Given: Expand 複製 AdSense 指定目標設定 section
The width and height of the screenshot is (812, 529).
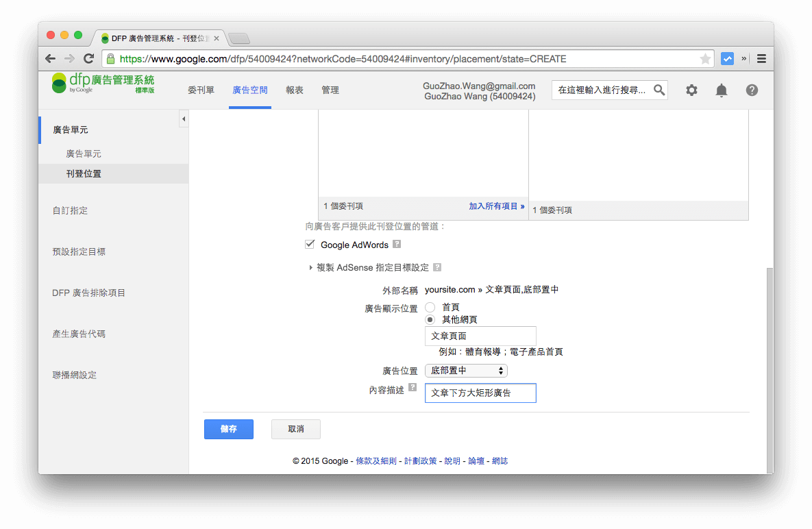Looking at the screenshot, I should pyautogui.click(x=311, y=267).
